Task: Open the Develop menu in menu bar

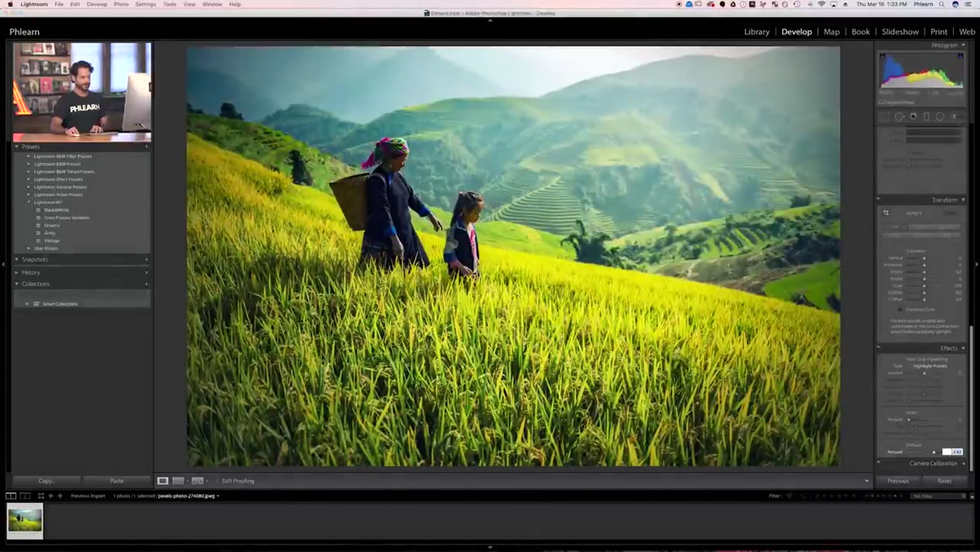Action: tap(96, 4)
